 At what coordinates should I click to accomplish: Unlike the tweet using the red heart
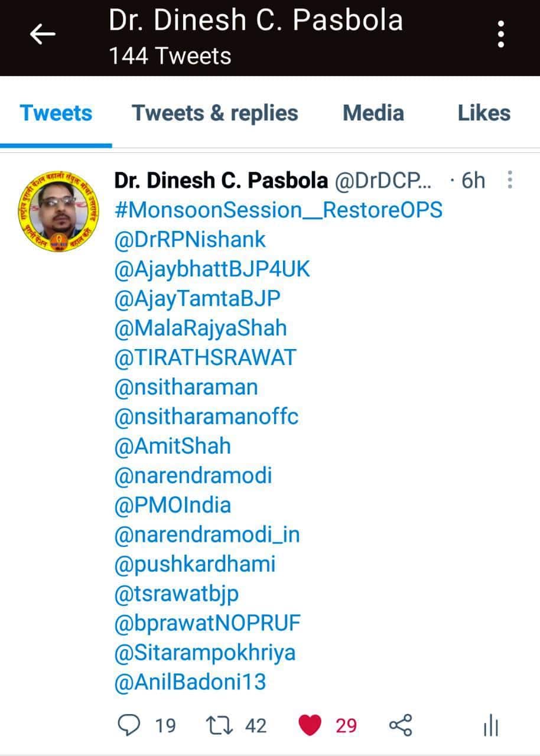click(310, 725)
